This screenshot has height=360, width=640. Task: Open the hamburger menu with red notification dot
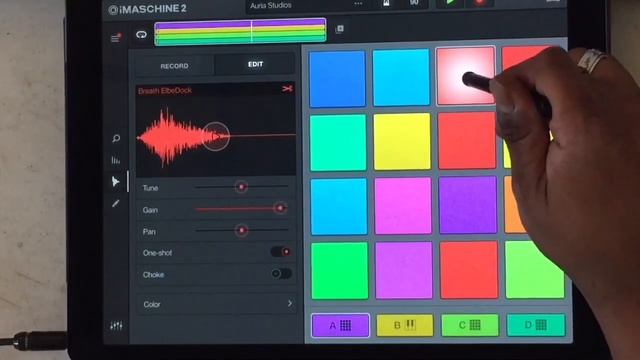[x=116, y=38]
